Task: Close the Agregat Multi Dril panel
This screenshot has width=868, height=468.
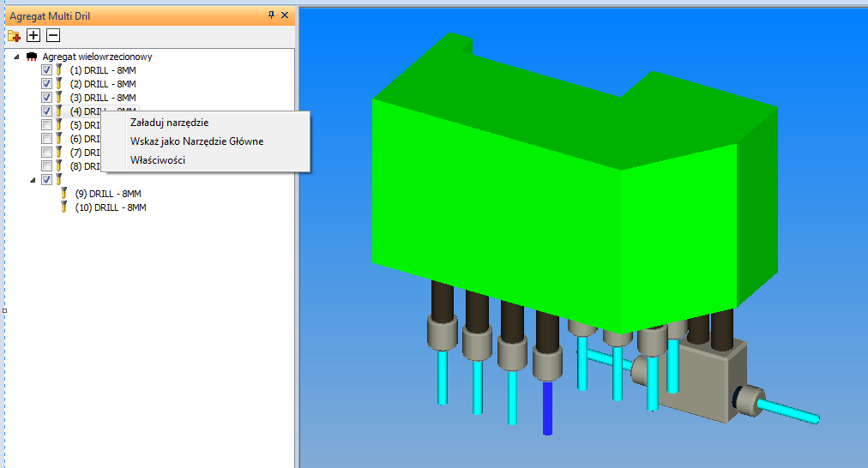Action: pos(285,15)
